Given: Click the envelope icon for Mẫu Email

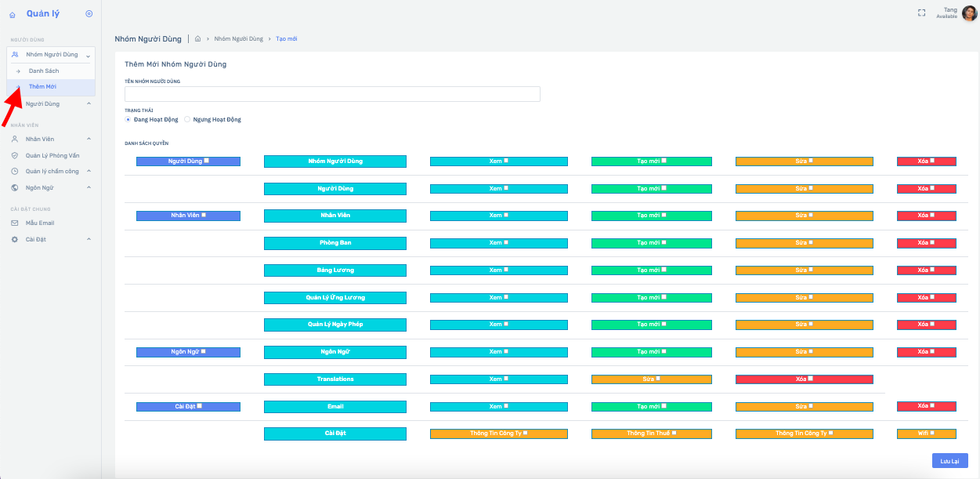Looking at the screenshot, I should point(14,223).
